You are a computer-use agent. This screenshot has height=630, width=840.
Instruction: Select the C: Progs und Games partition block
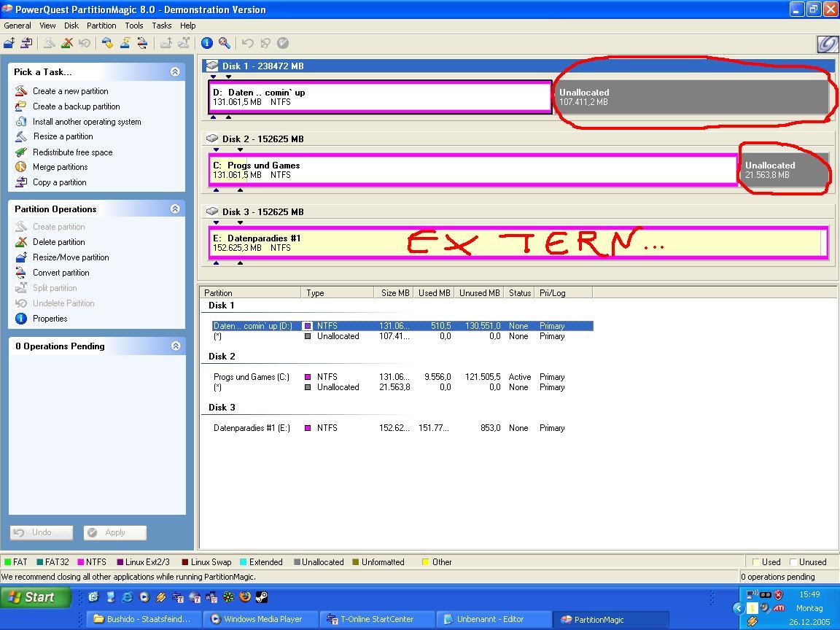pos(473,170)
